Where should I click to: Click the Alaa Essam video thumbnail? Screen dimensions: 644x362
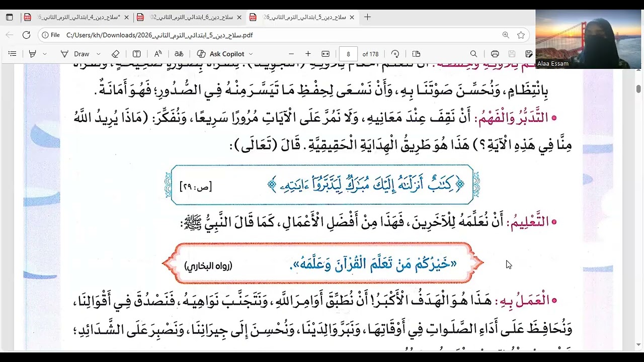(589, 39)
